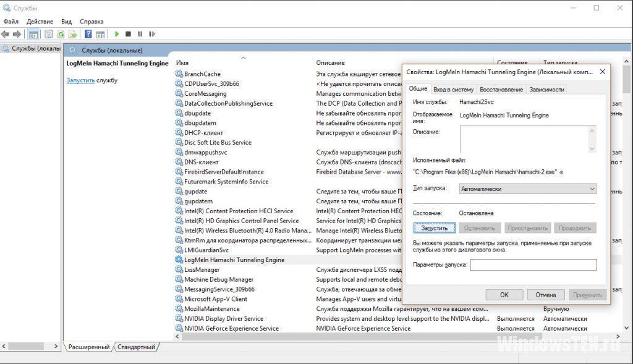Select the MessagingService_309b66 row

click(219, 289)
